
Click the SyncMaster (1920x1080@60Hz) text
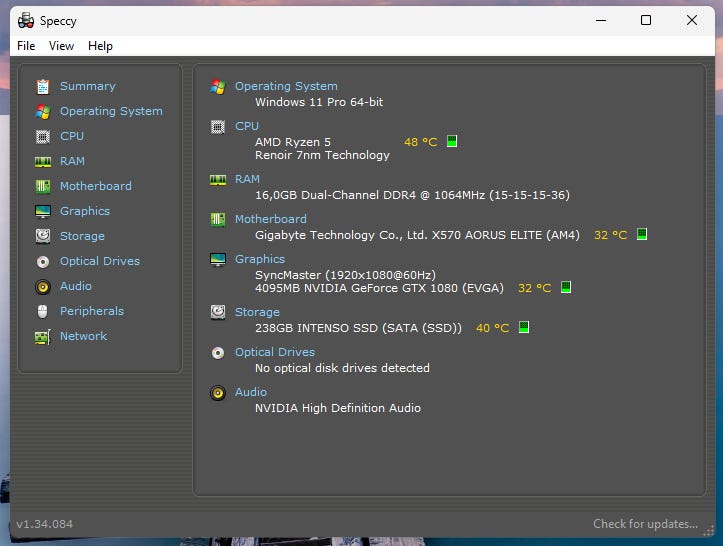click(345, 275)
